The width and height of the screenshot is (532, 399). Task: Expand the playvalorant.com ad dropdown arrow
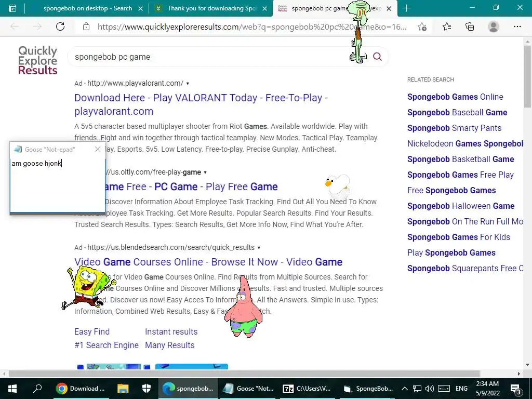(188, 84)
